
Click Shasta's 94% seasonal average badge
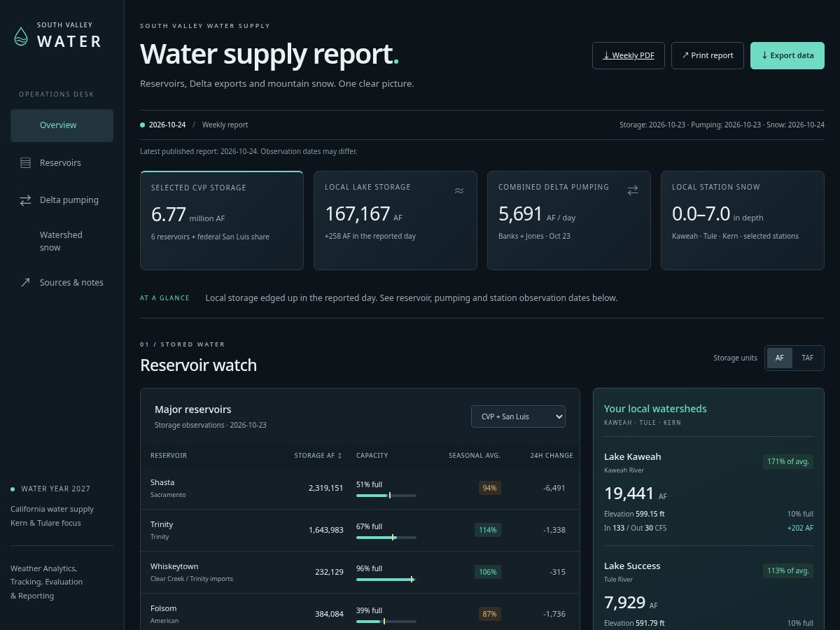(489, 488)
